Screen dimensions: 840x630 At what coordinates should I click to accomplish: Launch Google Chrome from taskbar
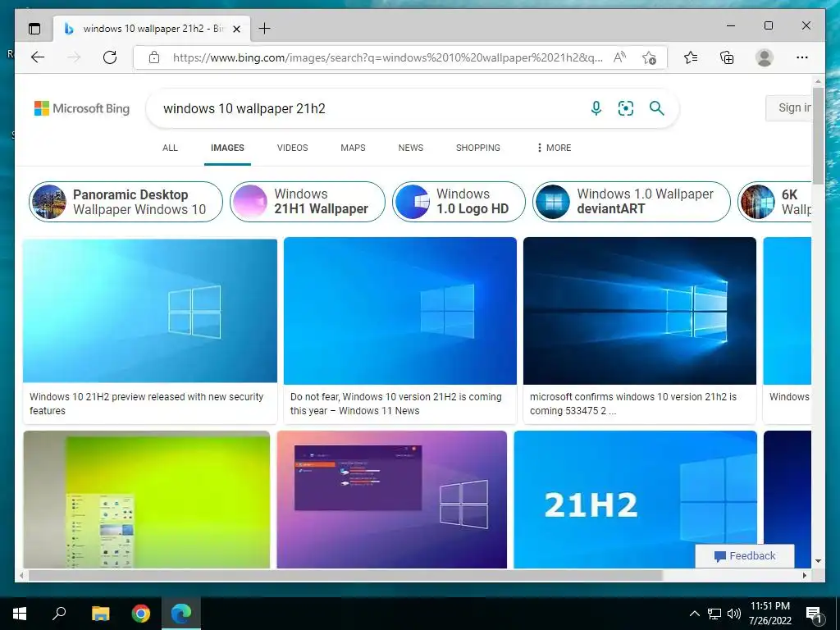141,614
